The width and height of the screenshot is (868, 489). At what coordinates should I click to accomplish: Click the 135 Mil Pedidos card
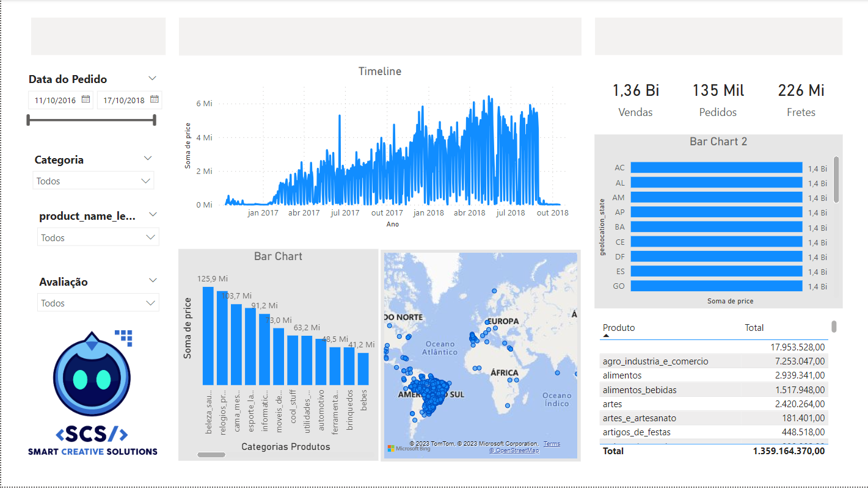(718, 100)
